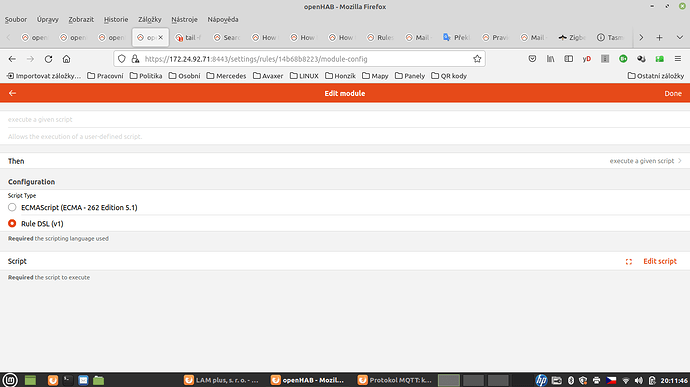690x387 pixels.
Task: Open the Firefox hamburger application menu
Action: [x=678, y=59]
